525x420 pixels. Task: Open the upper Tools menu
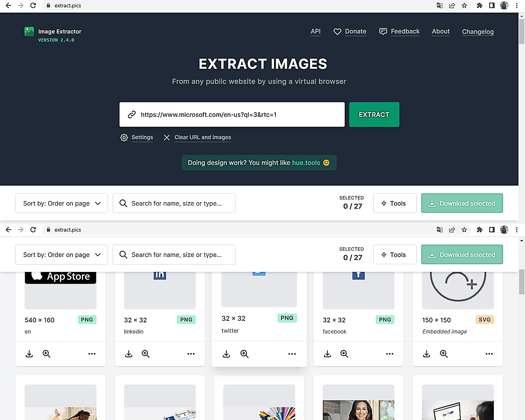(x=395, y=203)
